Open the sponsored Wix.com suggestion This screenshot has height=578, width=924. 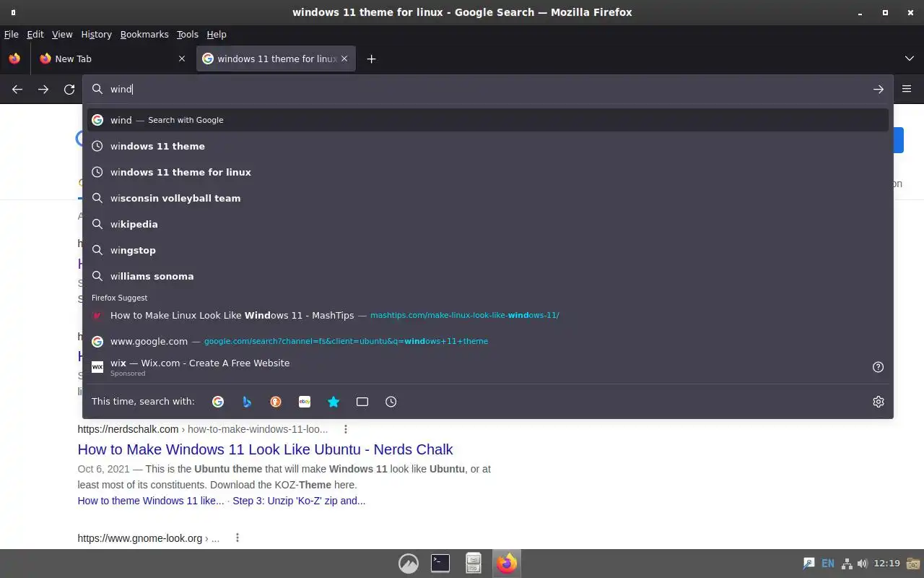476,367
